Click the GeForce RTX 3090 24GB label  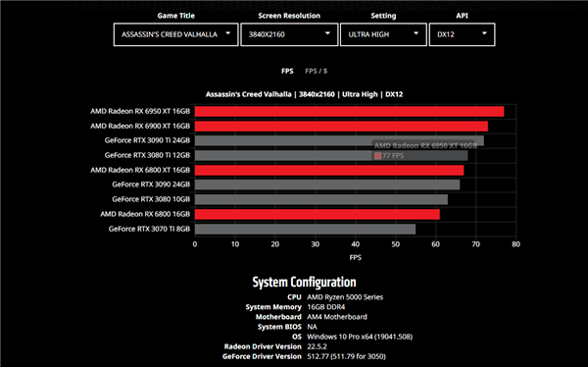click(x=151, y=184)
